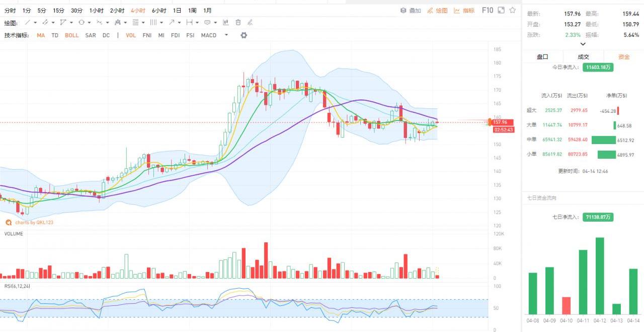
Task: Click the bar chart icon in drawing toolbar
Action: [225, 23]
